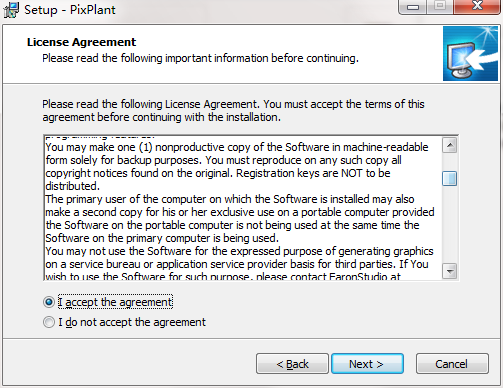The width and height of the screenshot is (503, 388).
Task: Open the Setup icon system menu
Action: coord(11,9)
